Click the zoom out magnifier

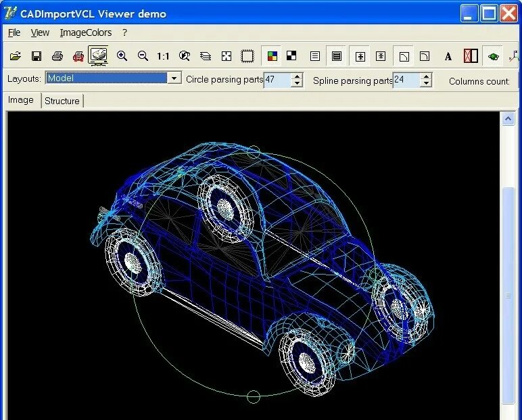[x=143, y=55]
